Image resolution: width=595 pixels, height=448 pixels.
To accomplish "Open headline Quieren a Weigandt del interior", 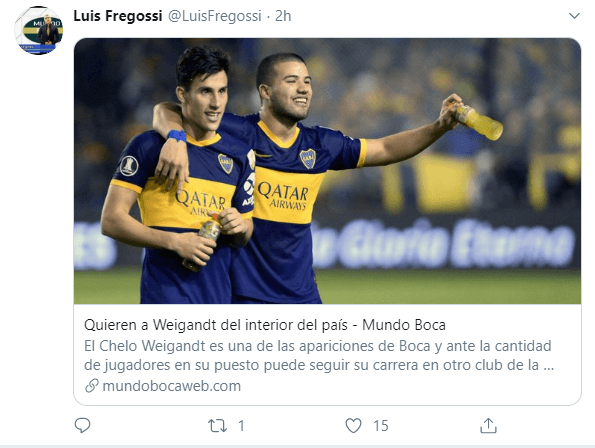I will (216, 325).
